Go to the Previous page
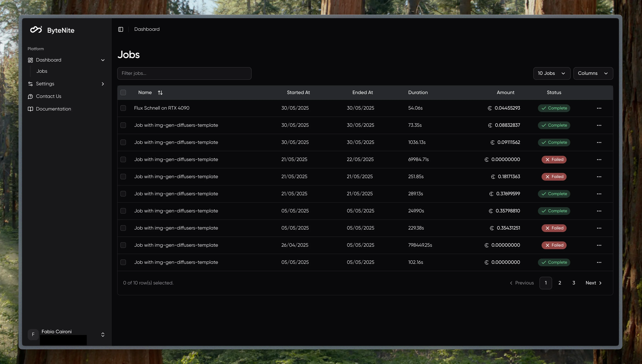This screenshot has width=642, height=364. click(522, 283)
